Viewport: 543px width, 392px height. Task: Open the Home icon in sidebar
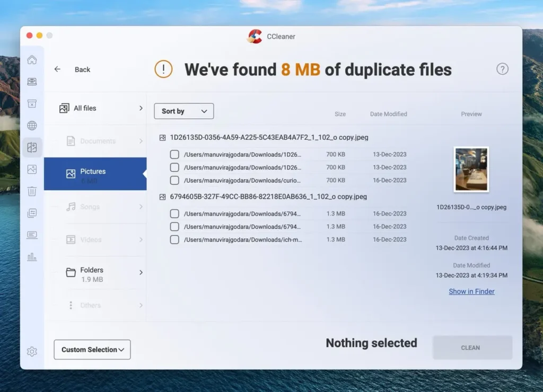pos(32,60)
